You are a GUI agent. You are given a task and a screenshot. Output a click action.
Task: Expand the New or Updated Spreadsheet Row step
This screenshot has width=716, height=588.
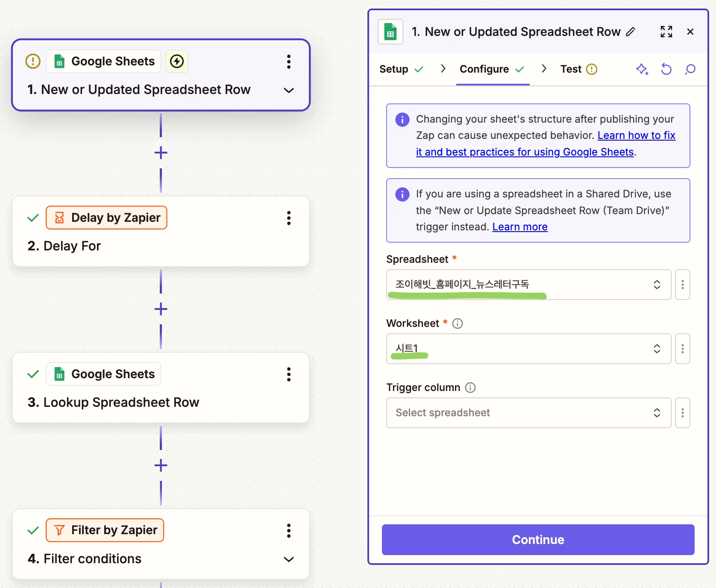pos(289,90)
